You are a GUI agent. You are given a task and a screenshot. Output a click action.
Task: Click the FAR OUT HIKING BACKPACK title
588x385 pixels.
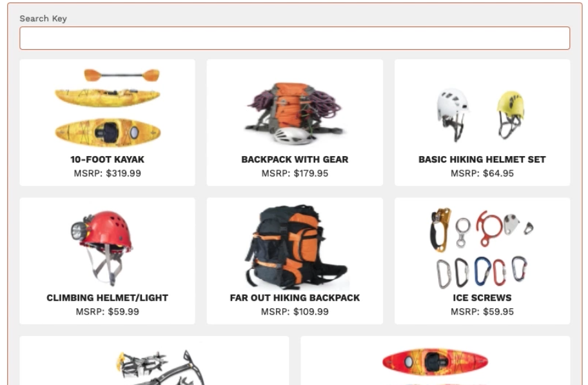[295, 298]
